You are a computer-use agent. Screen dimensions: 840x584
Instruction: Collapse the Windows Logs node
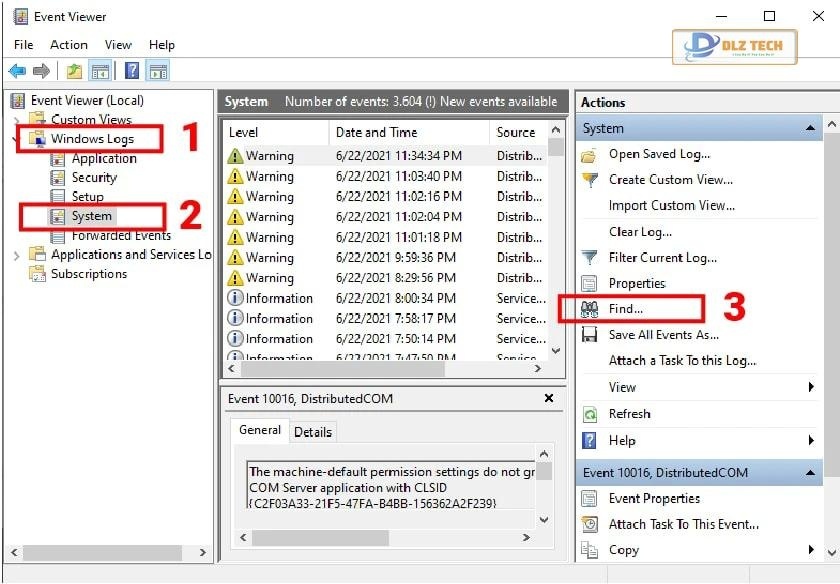pyautogui.click(x=17, y=139)
